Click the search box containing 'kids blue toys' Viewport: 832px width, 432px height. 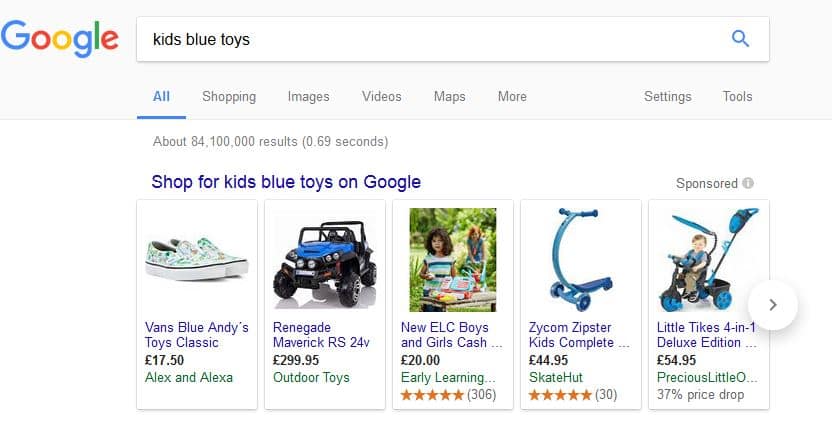click(430, 40)
